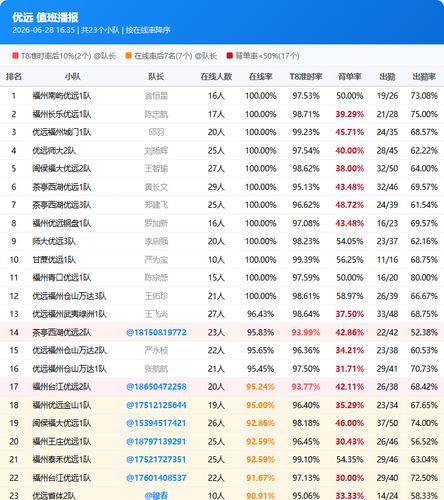Open the @18650472258 captain mention
The image size is (444, 500).
click(x=156, y=387)
